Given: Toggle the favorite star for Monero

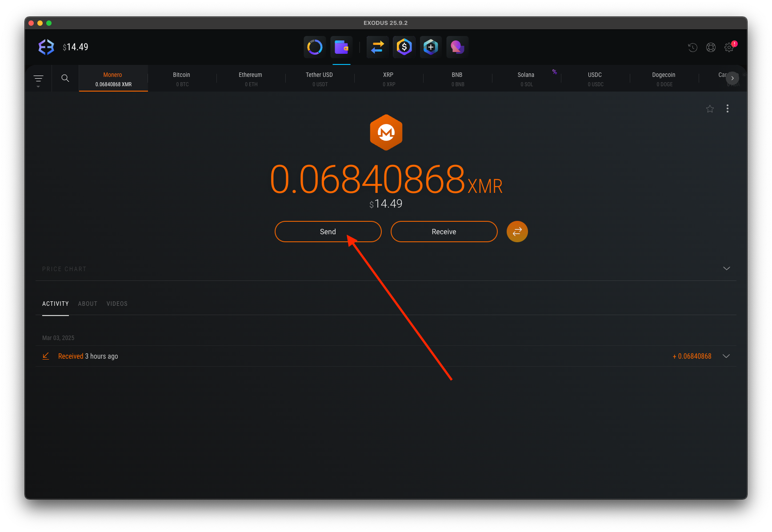Looking at the screenshot, I should (x=710, y=109).
